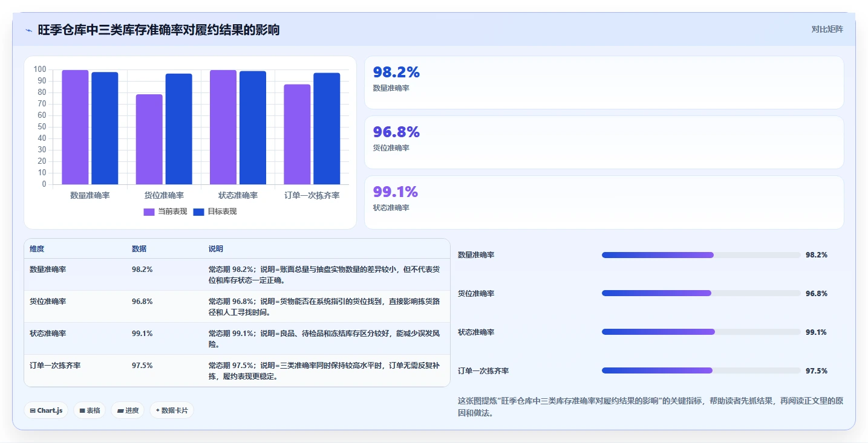Select the 状态准确率 table row label
This screenshot has width=868, height=443.
[48, 333]
